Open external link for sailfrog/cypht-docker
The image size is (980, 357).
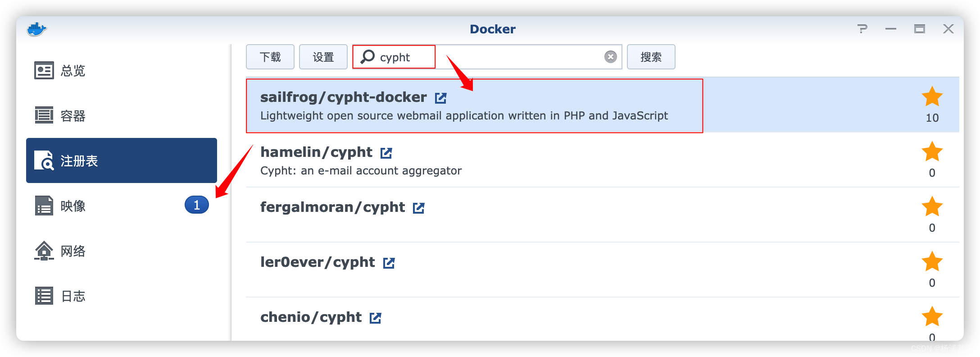click(x=440, y=98)
